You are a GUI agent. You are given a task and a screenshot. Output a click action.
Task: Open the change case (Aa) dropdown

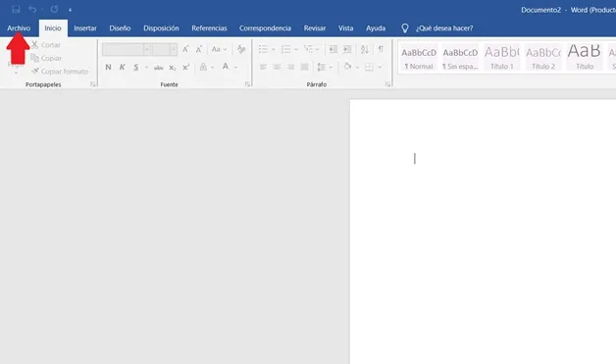click(x=219, y=49)
